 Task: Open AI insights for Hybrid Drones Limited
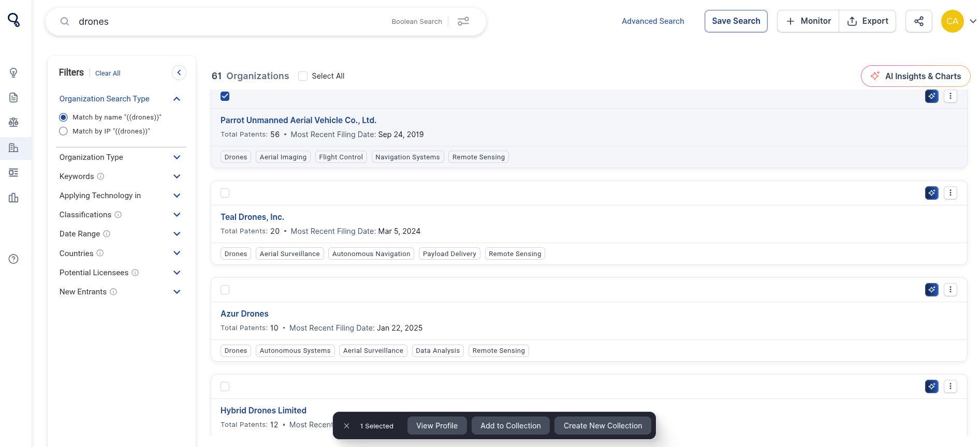click(932, 386)
